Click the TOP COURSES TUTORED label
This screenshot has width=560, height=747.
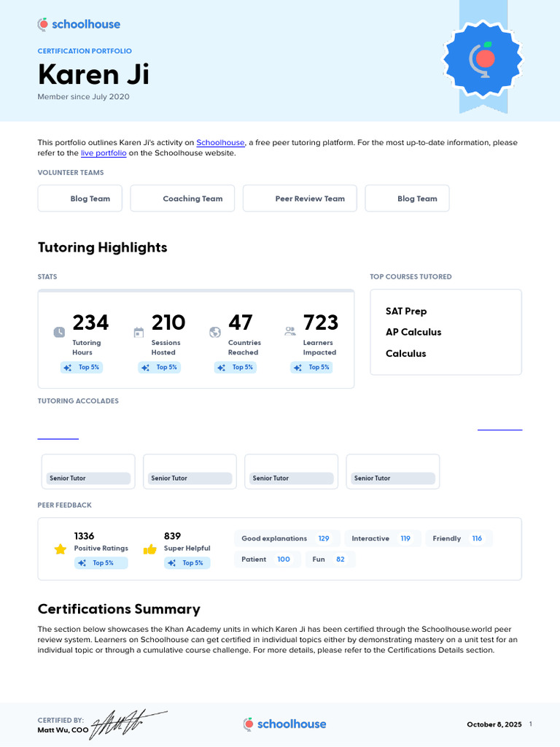(411, 276)
